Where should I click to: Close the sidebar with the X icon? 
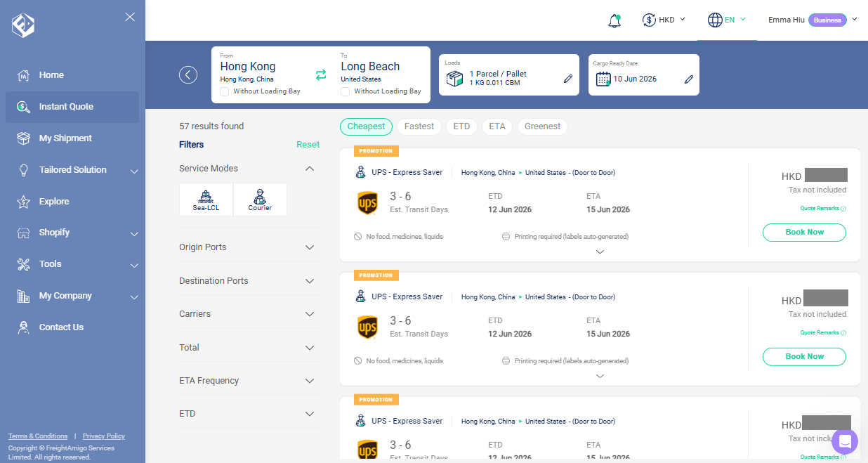[x=130, y=17]
